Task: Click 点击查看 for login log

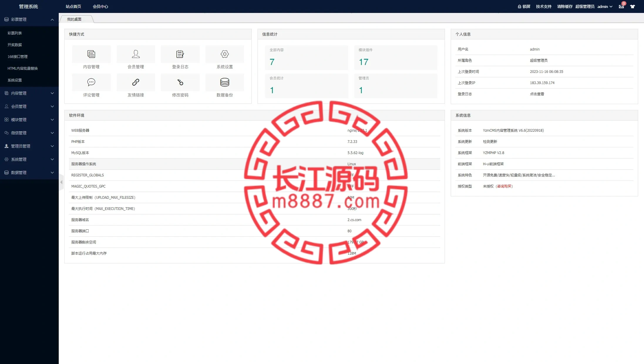Action: coord(537,94)
